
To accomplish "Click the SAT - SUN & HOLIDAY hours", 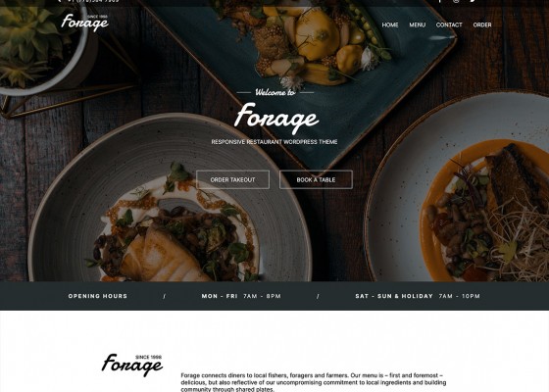I will (x=418, y=296).
